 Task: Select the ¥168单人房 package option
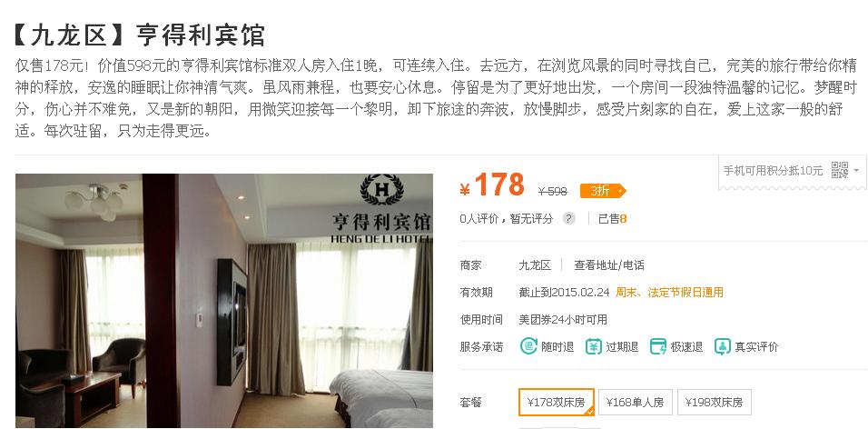[x=635, y=403]
